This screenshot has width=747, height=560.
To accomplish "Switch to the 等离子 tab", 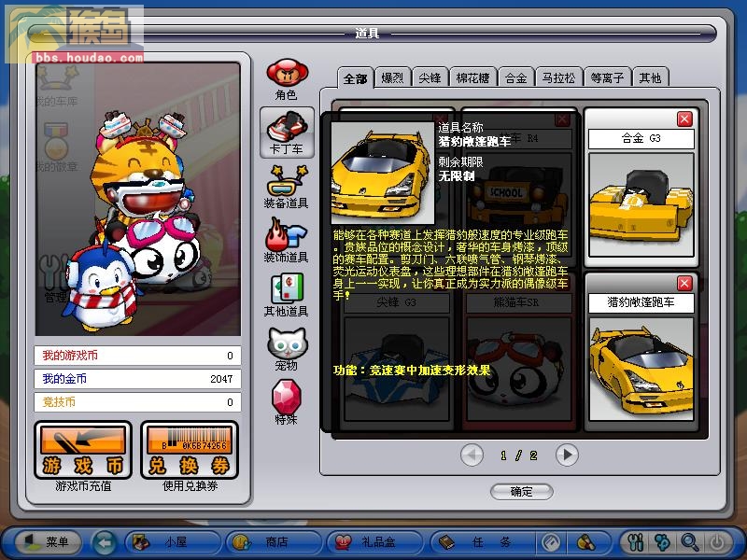I will click(x=608, y=77).
